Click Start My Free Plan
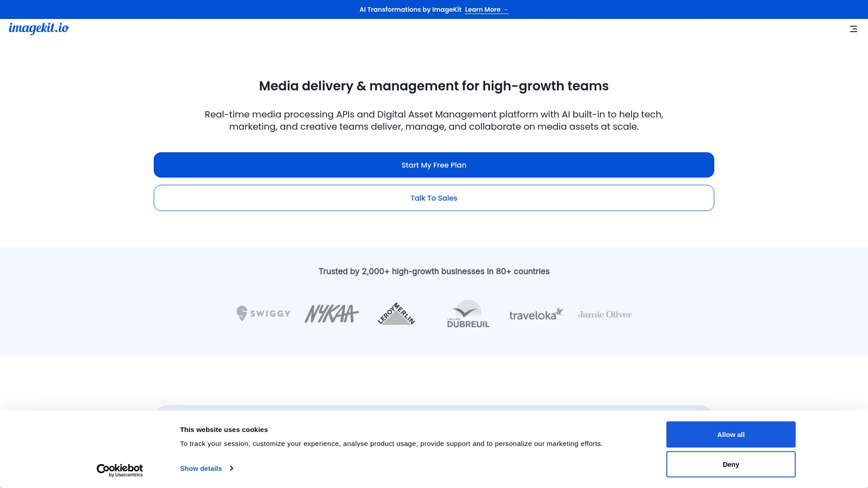Image resolution: width=868 pixels, height=488 pixels. pos(434,165)
